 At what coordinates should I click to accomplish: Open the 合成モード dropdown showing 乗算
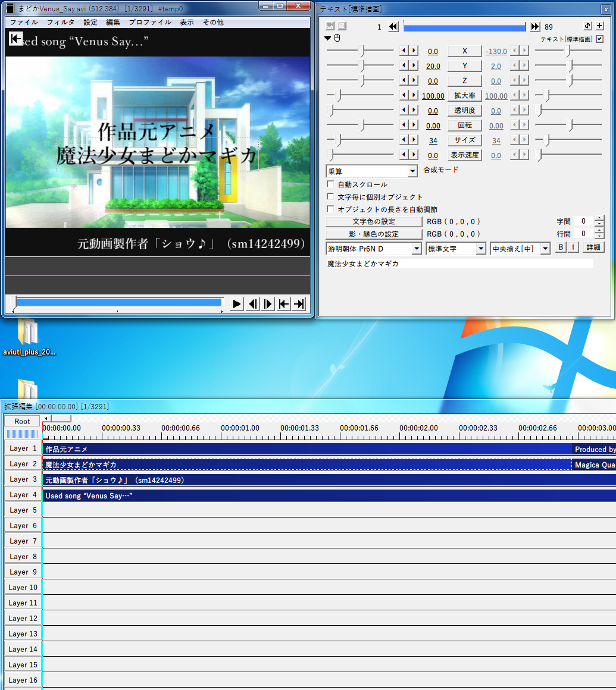click(x=371, y=171)
